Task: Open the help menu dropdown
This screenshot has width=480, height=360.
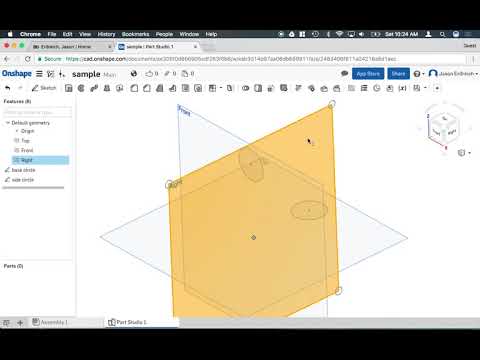Action: 419,74
